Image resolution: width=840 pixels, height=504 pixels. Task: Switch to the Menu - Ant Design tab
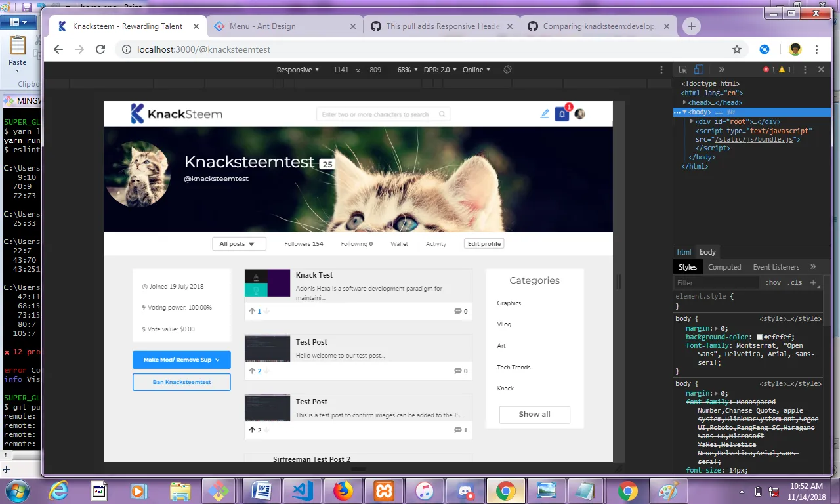tap(285, 26)
